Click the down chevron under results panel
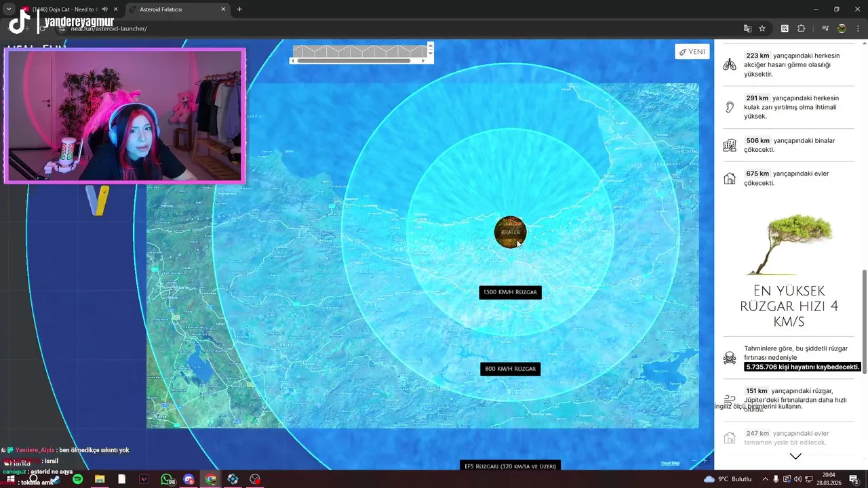The height and width of the screenshot is (488, 868). pos(795,456)
